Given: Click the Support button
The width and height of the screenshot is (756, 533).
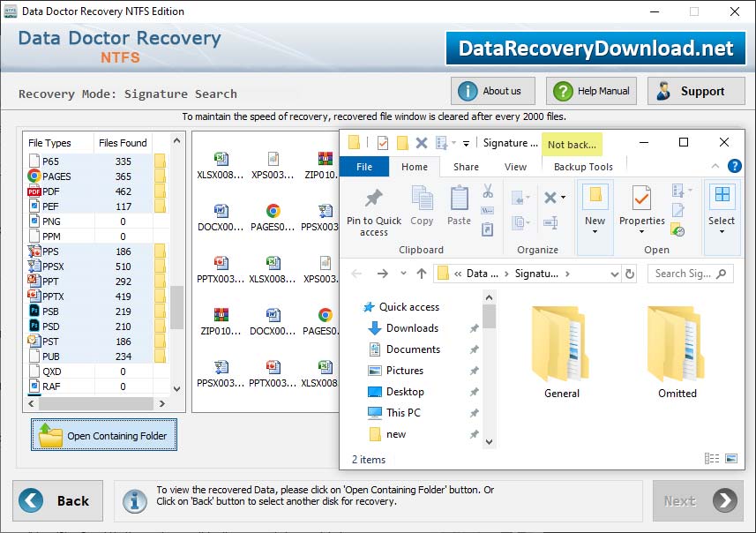Looking at the screenshot, I should [x=696, y=91].
